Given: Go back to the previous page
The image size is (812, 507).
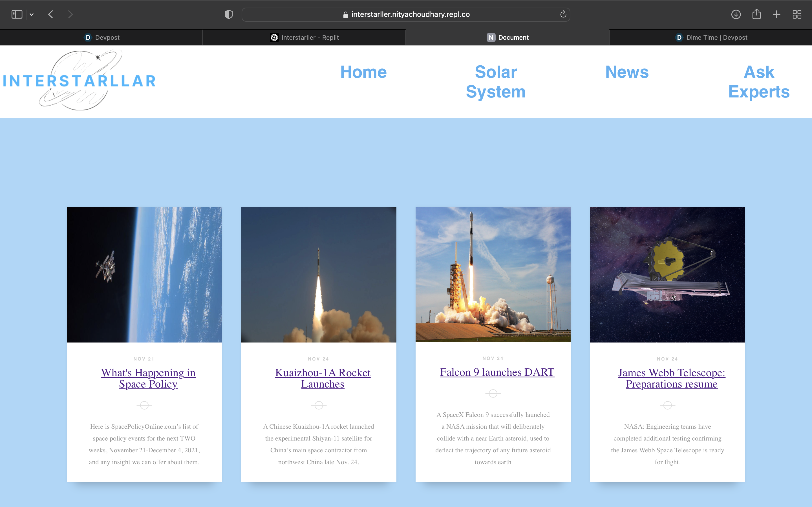Looking at the screenshot, I should (x=51, y=14).
